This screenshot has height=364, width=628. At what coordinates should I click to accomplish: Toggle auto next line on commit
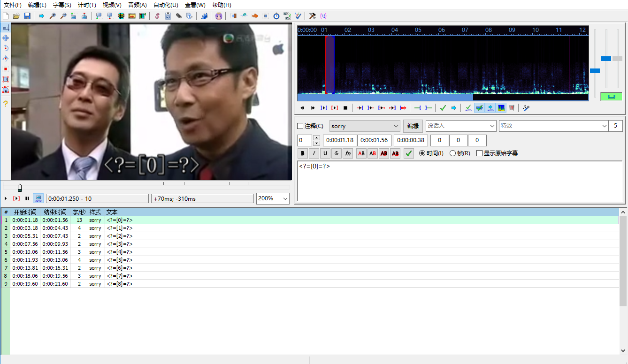point(479,108)
